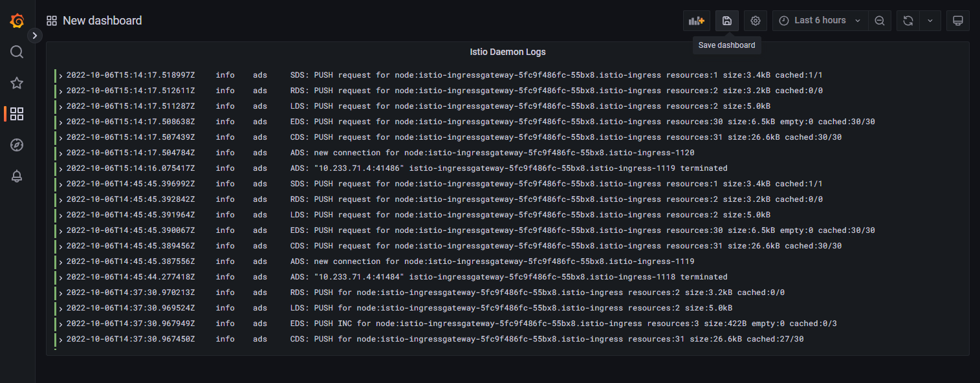Expand the 15:14:17.518997Z SDS log row
Viewport: 980px width, 383px height.
click(x=61, y=76)
